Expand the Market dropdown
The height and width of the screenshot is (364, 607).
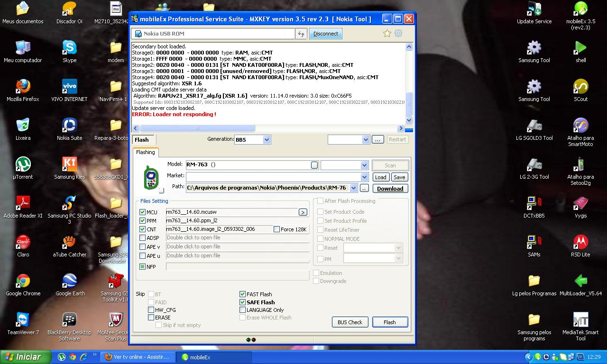(364, 177)
